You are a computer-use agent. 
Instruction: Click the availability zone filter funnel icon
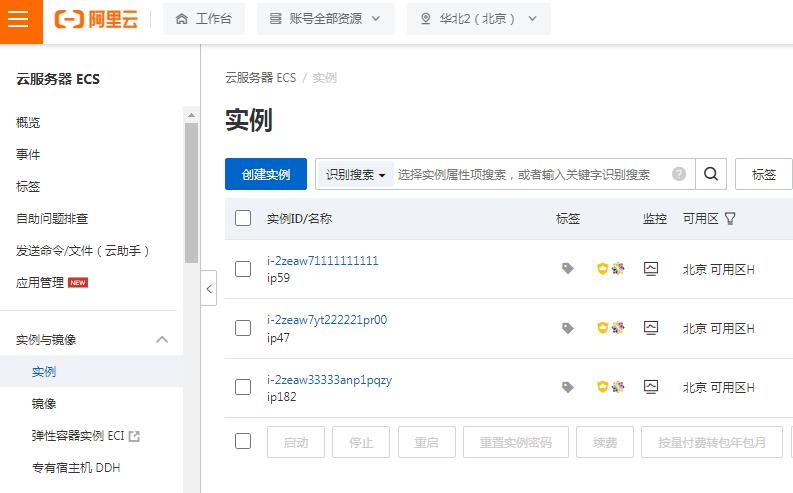[730, 218]
